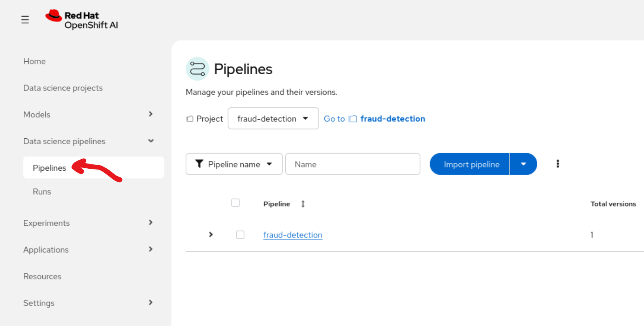644x326 pixels.
Task: Go to Home in sidebar
Action: click(x=34, y=61)
